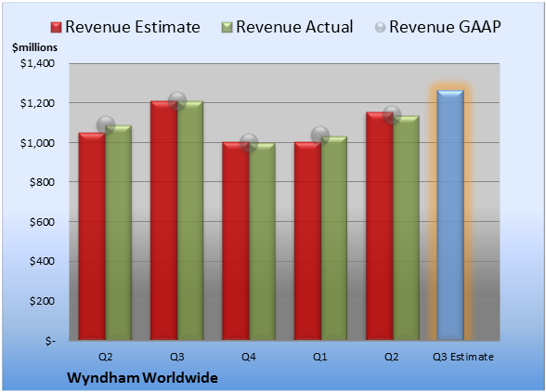Viewport: 546px width, 392px height.
Task: Click the green actual bar for Q4
Action: pyautogui.click(x=262, y=242)
